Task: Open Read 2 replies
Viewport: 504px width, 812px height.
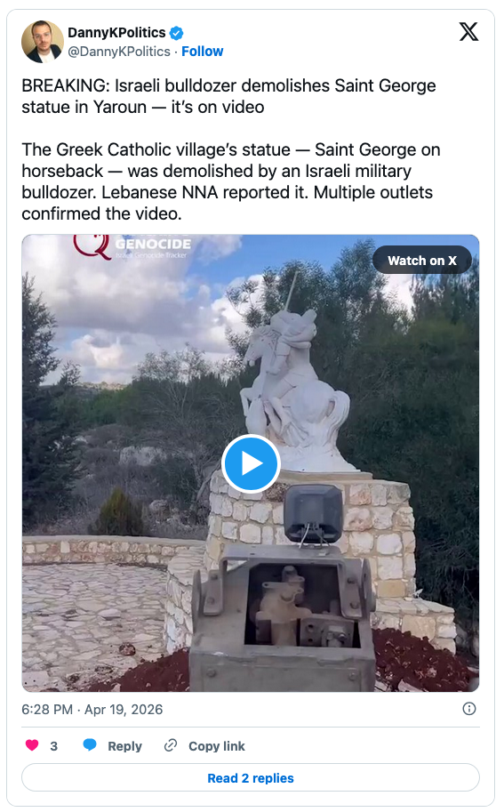Action: pyautogui.click(x=251, y=777)
